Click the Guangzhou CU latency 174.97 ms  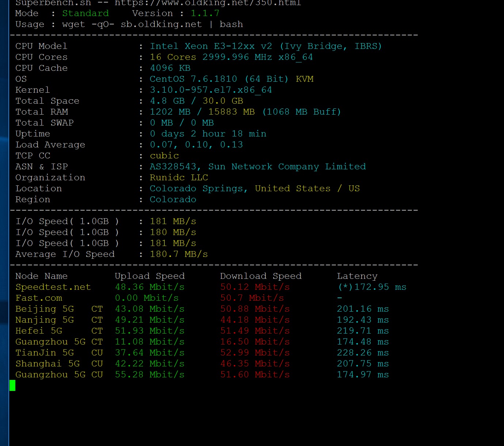click(363, 375)
